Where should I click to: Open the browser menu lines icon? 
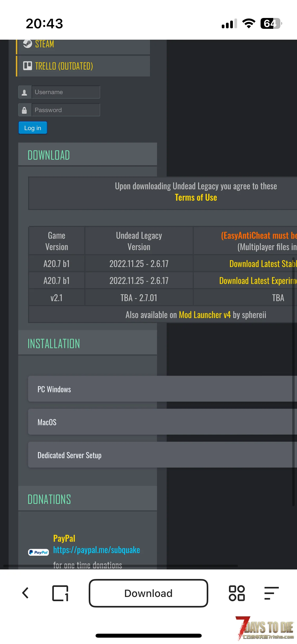point(271,593)
